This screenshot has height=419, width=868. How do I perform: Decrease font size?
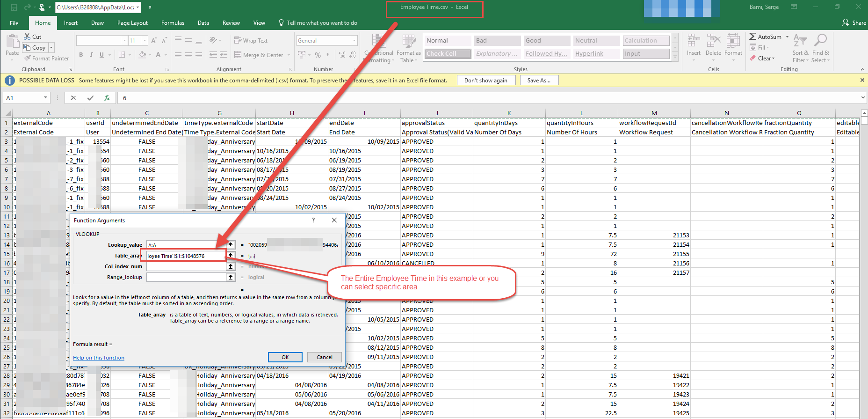click(x=164, y=41)
